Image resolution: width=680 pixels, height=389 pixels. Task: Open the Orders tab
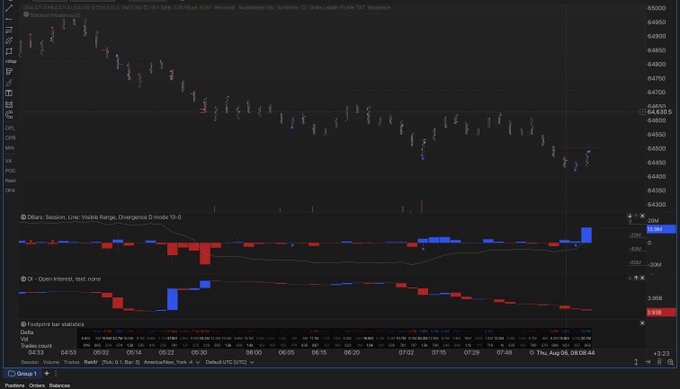coord(37,385)
